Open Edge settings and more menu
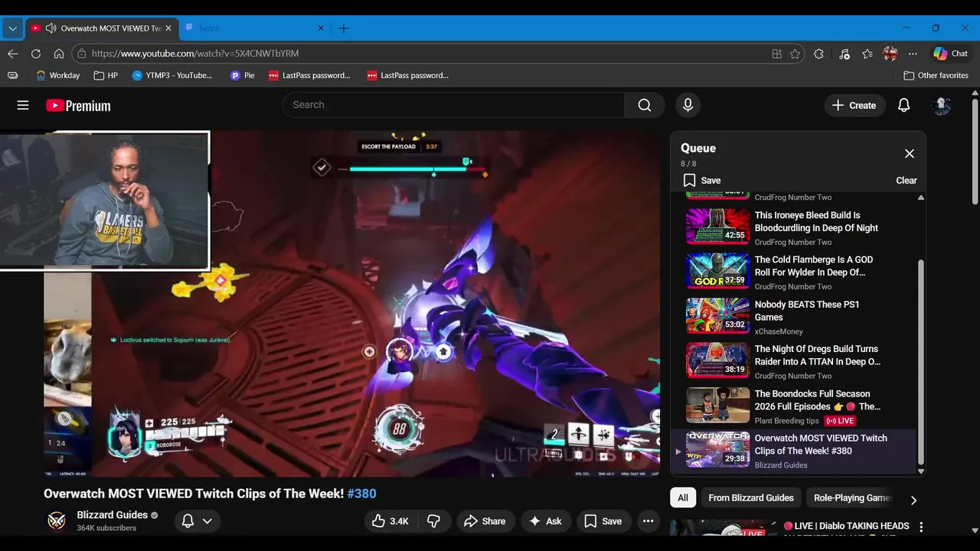Viewport: 980px width, 551px height. [913, 54]
